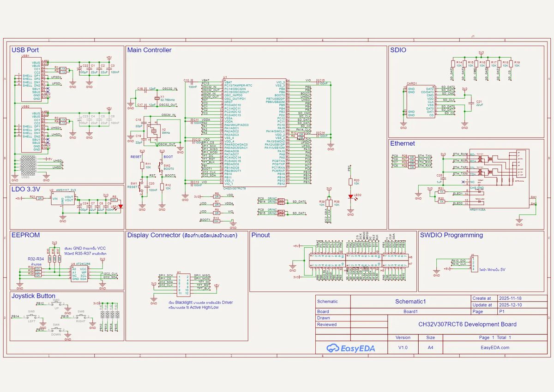Image resolution: width=554 pixels, height=392 pixels.
Task: Click the R32-R34 note in EEPROM section
Action: click(36, 259)
